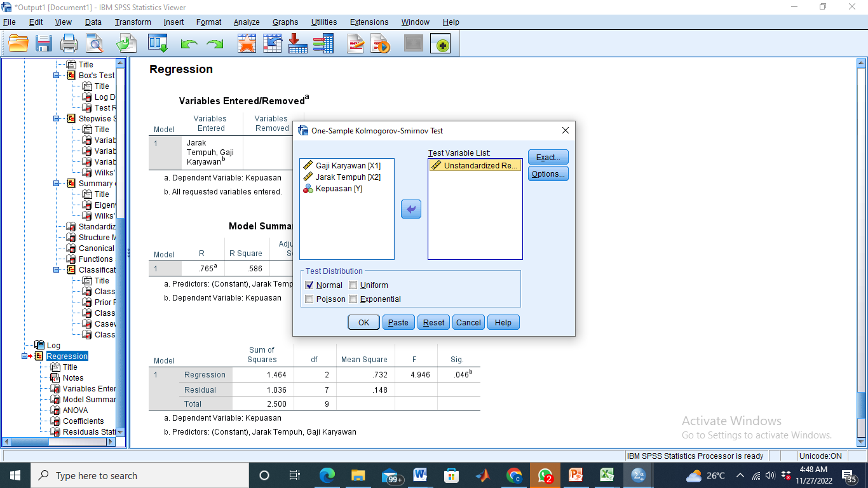
Task: Check the Exponential distribution option
Action: click(x=353, y=299)
